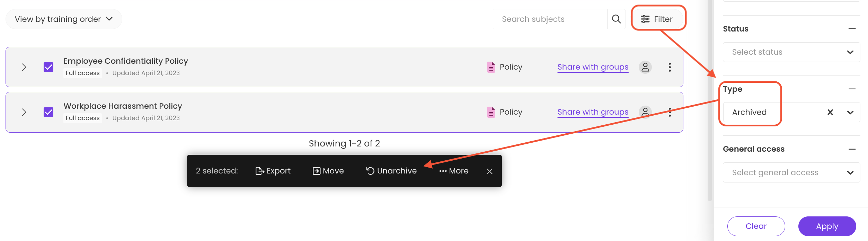Open the Select general access dropdown

click(791, 172)
